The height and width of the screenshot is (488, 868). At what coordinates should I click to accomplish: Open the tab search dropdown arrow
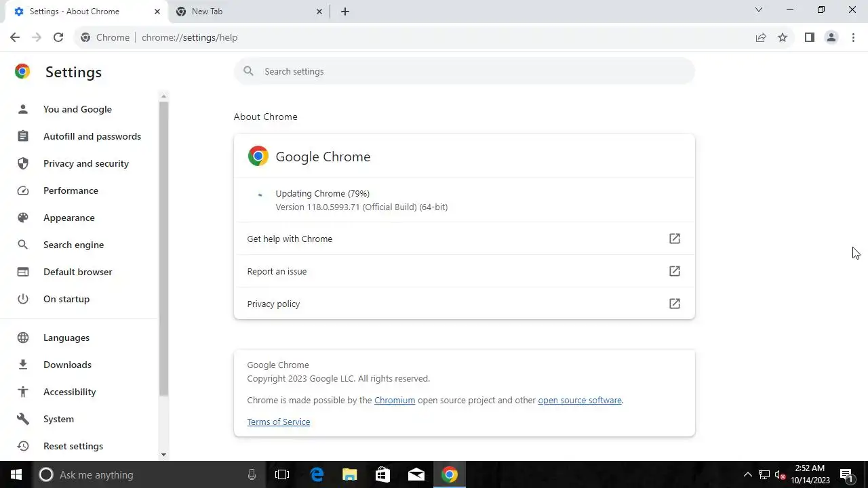click(x=759, y=10)
